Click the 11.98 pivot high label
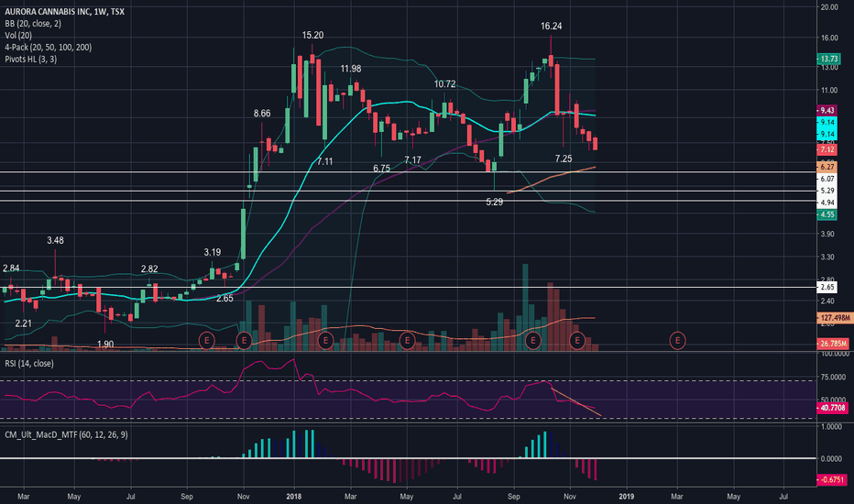The width and height of the screenshot is (854, 504). [x=351, y=69]
